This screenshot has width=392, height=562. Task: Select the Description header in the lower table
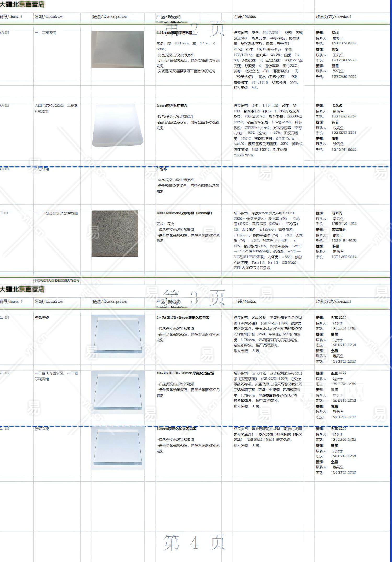110,301
